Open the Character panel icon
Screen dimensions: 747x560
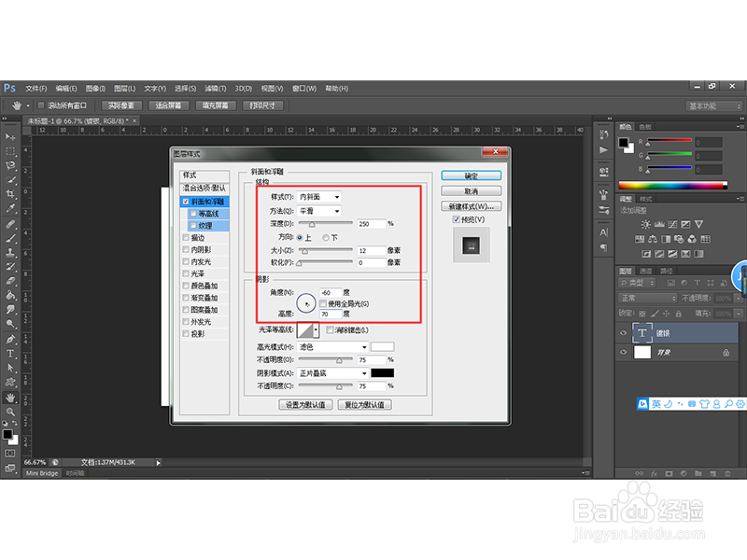603,232
